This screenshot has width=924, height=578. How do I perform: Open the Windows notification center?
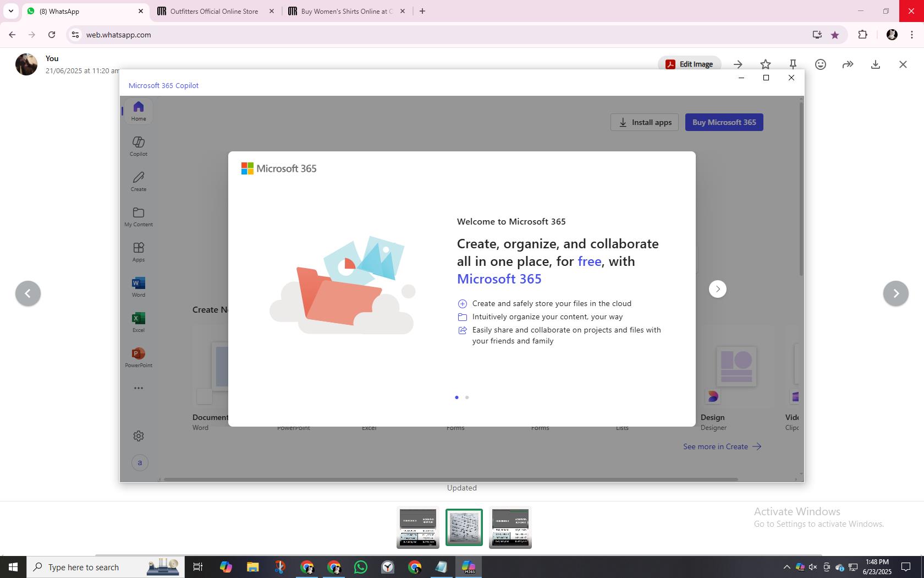905,567
